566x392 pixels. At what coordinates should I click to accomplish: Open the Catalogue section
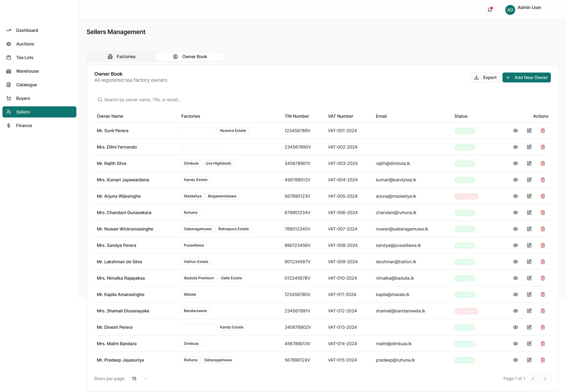(39, 85)
